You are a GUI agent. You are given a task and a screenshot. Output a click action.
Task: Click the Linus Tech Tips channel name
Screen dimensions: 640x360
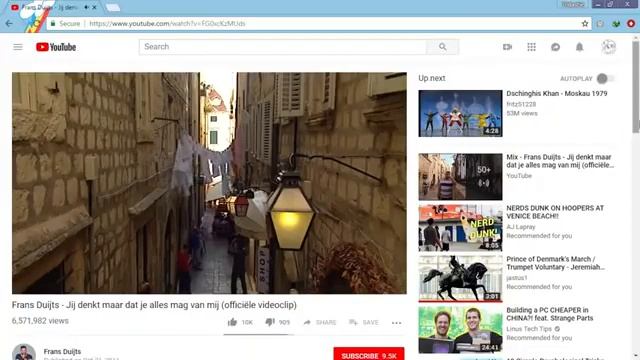click(x=529, y=329)
